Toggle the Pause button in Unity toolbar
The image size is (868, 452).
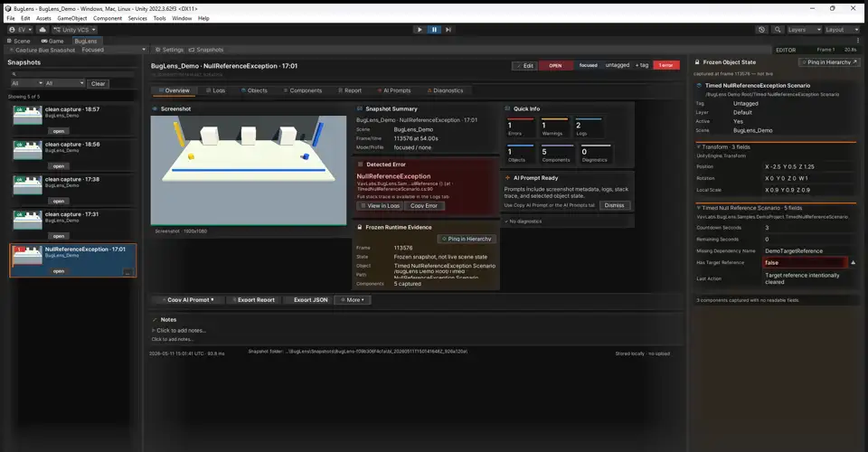[434, 30]
